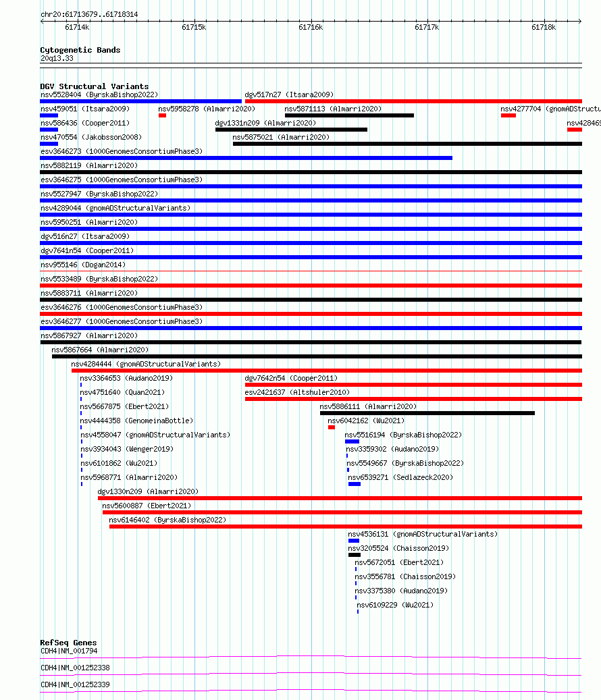The image size is (601, 700).
Task: Select CDH4|NM_001794 RefSeq gene label
Action: click(x=69, y=651)
